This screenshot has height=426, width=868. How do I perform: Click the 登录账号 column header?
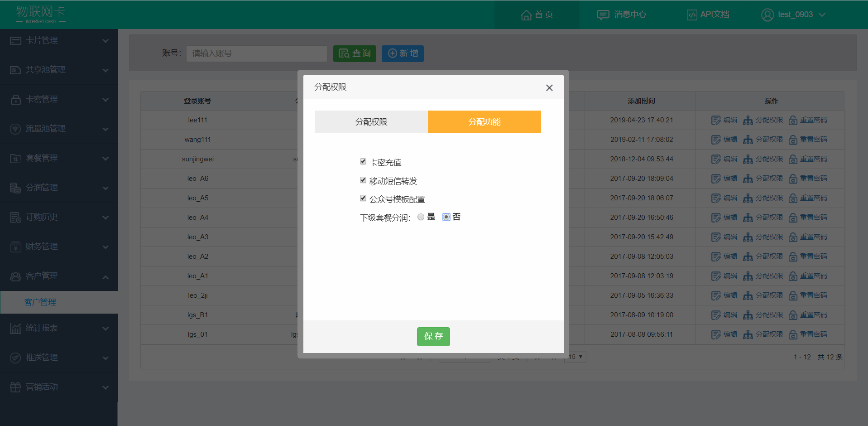(197, 101)
